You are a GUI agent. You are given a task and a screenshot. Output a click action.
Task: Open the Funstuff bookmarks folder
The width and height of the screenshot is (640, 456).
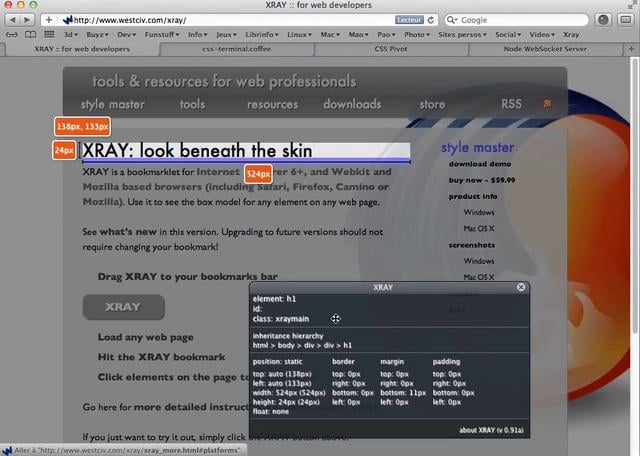162,35
